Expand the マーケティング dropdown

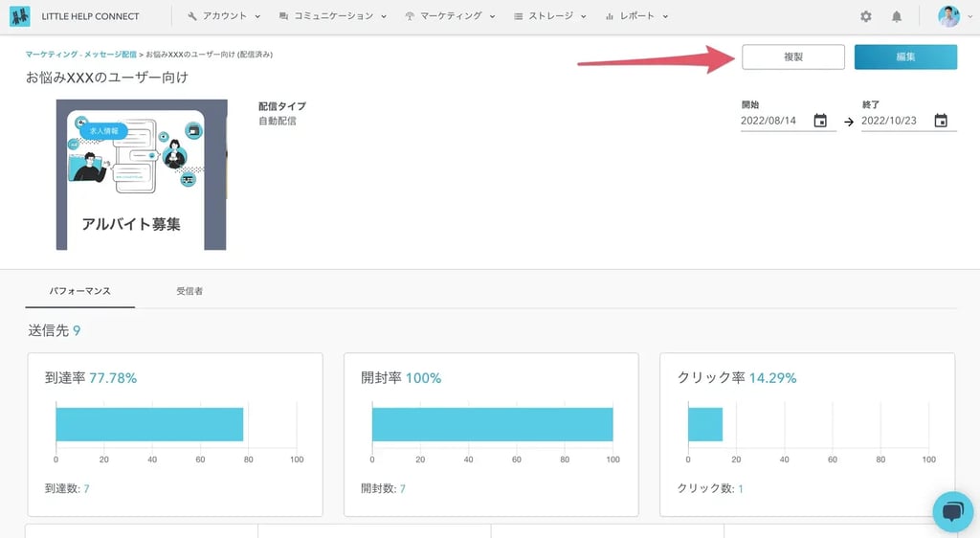450,16
